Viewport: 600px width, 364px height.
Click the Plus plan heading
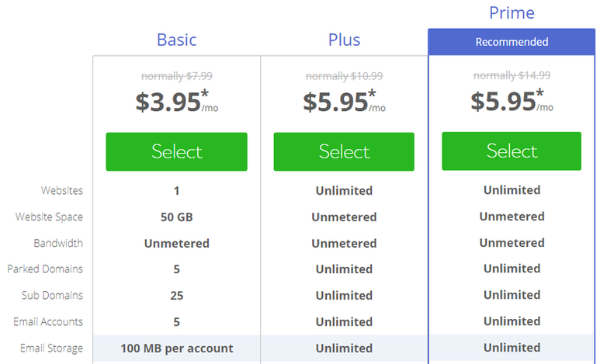point(344,40)
